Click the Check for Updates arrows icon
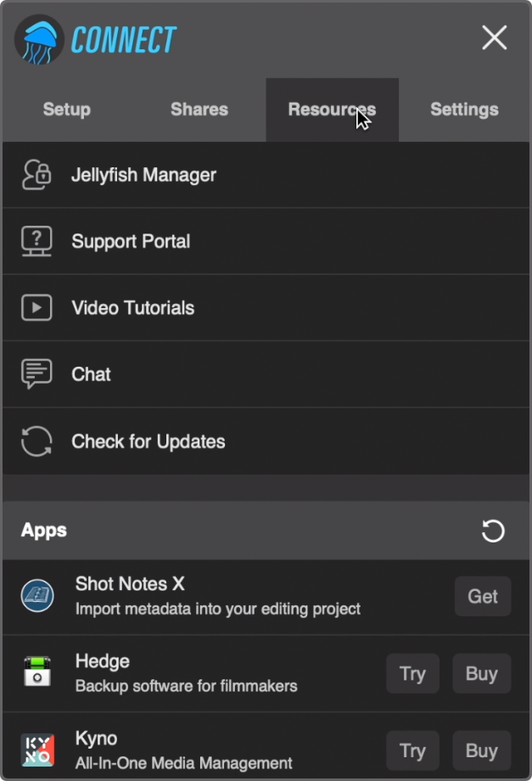Viewport: 532px width, 781px height. [x=36, y=441]
